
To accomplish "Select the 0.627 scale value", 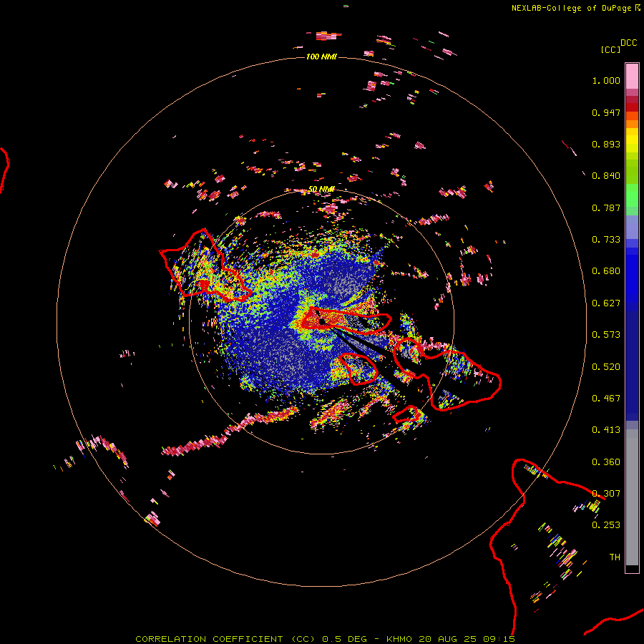I will [x=606, y=303].
